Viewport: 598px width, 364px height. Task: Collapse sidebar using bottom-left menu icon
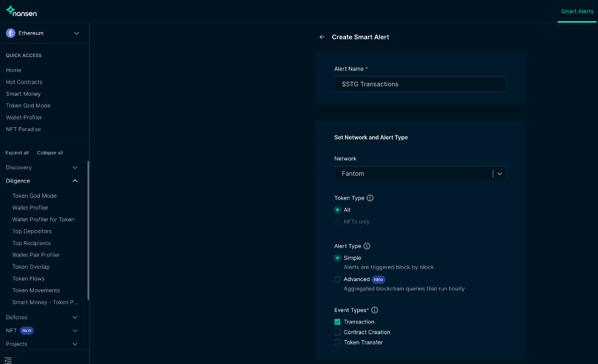[8, 360]
